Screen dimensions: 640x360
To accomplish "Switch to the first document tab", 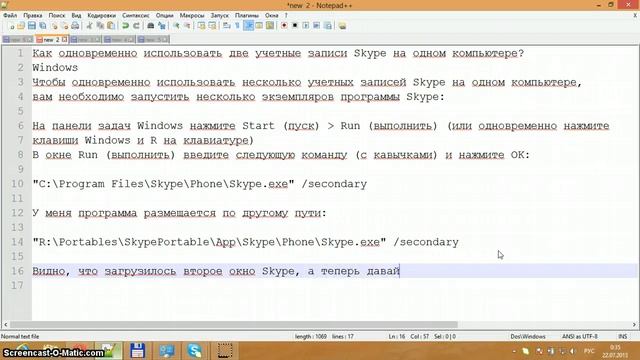I will pos(18,40).
